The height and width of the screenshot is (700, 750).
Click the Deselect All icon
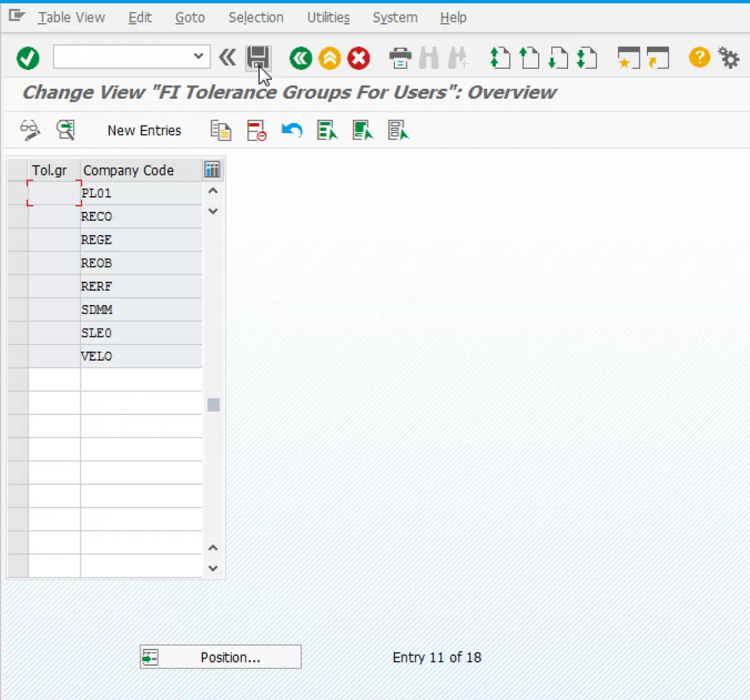click(x=398, y=130)
